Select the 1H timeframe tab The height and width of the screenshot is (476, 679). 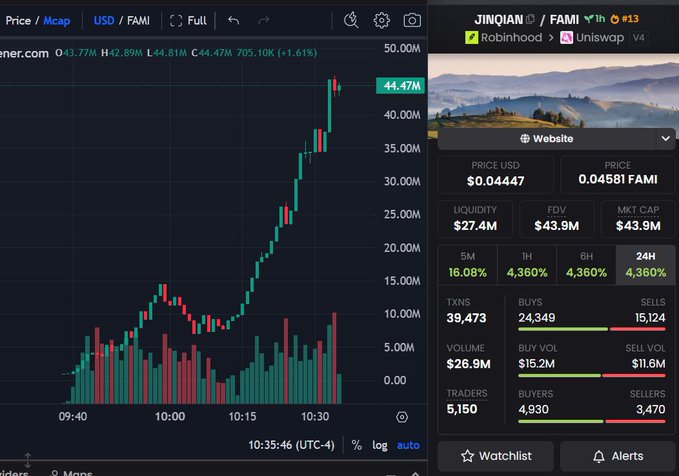click(x=527, y=265)
